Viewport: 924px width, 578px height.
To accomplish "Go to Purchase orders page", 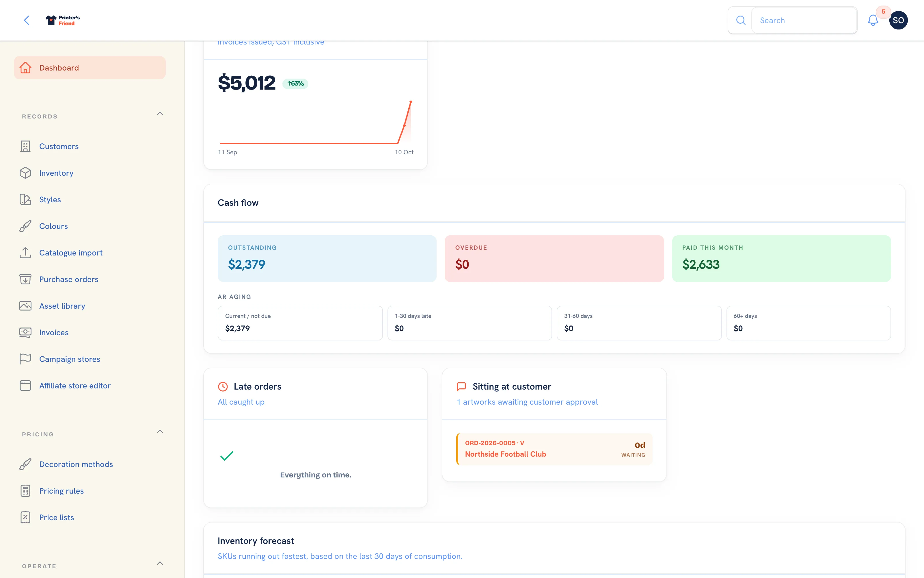I will [x=69, y=279].
